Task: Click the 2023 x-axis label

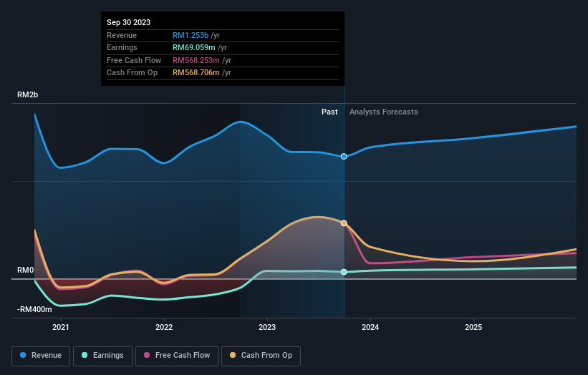Action: pos(267,328)
